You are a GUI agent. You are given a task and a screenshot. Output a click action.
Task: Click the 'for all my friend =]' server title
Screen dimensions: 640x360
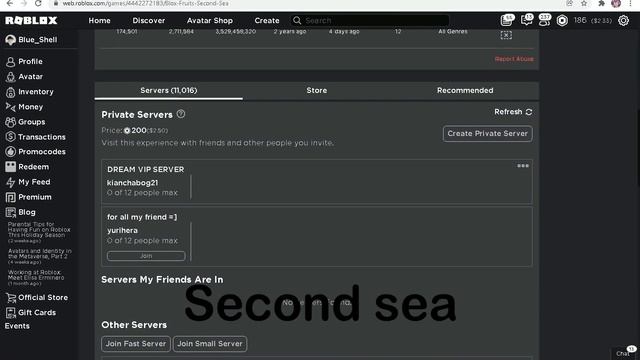click(x=142, y=217)
